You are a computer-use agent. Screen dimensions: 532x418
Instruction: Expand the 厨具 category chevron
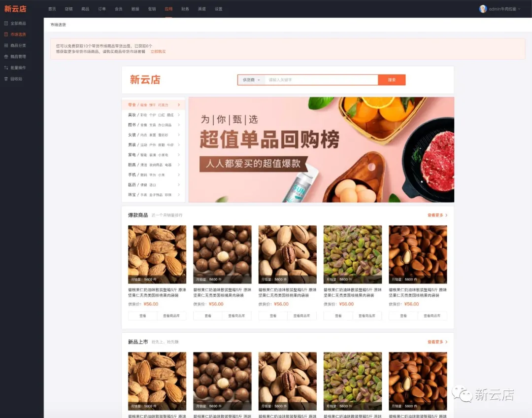tap(179, 165)
